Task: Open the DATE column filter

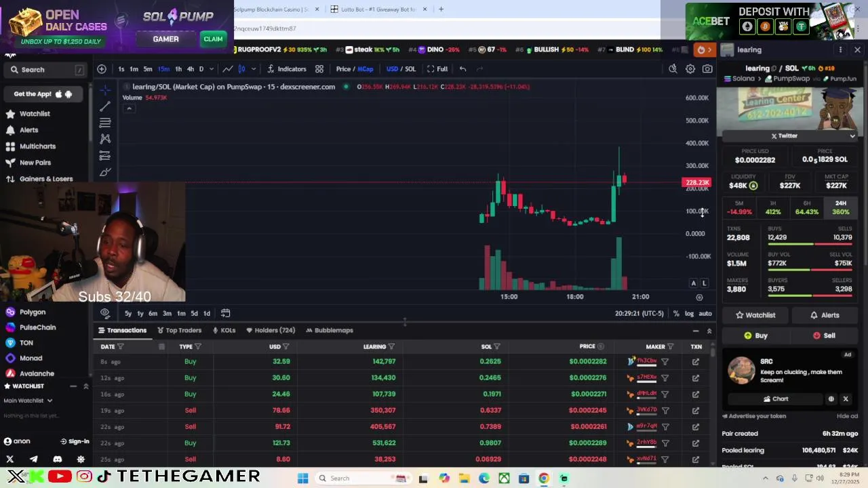Action: point(121,347)
